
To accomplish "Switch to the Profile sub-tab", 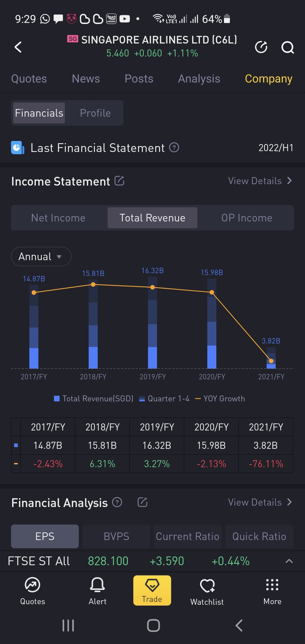I will (95, 113).
